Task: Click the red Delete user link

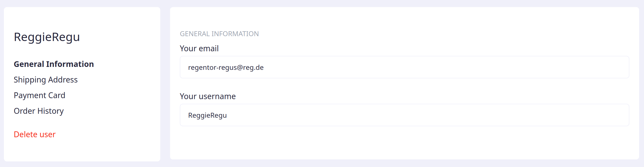Action: [x=34, y=135]
